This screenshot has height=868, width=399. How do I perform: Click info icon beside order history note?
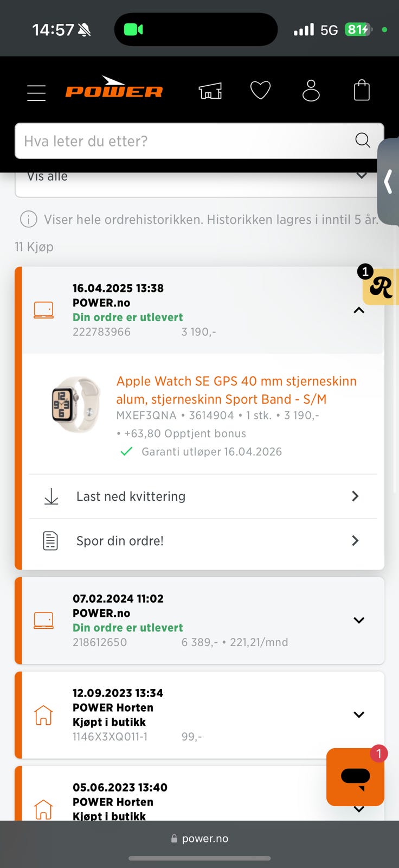28,220
